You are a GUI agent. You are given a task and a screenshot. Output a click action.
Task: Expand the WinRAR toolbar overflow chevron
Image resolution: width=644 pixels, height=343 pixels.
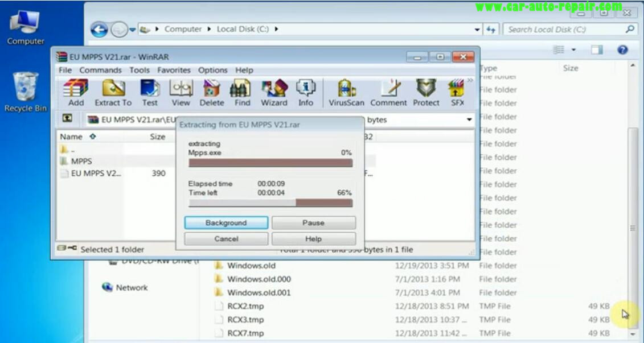point(470,80)
